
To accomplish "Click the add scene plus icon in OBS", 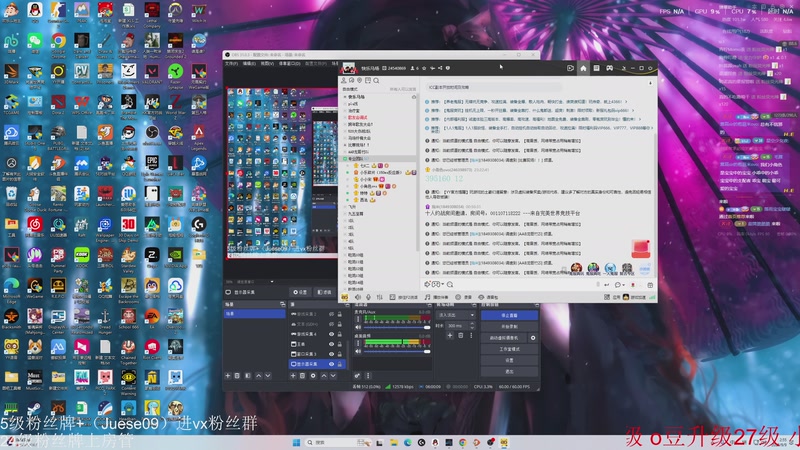I will click(x=228, y=376).
